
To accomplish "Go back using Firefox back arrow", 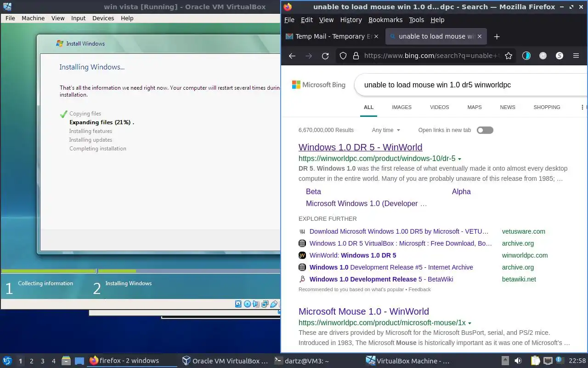I will (292, 56).
